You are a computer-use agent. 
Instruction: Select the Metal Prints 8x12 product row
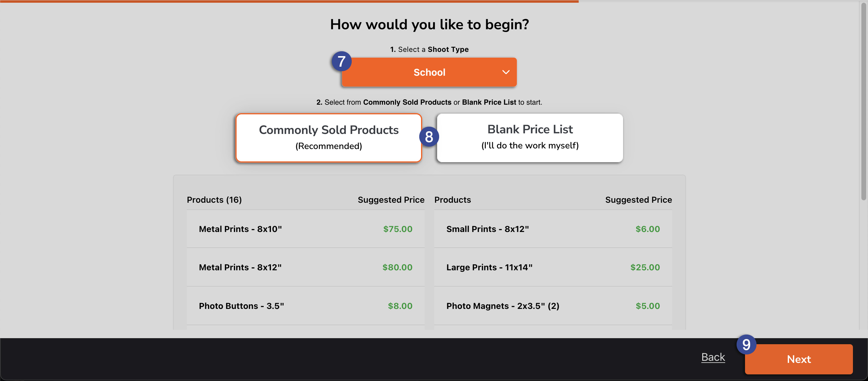click(241, 267)
